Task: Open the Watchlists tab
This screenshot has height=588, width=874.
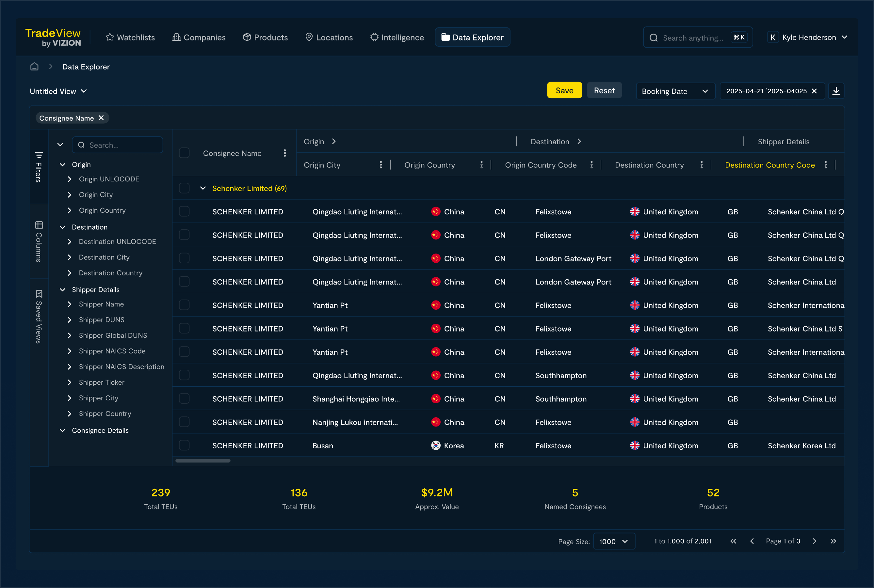Action: (x=130, y=38)
